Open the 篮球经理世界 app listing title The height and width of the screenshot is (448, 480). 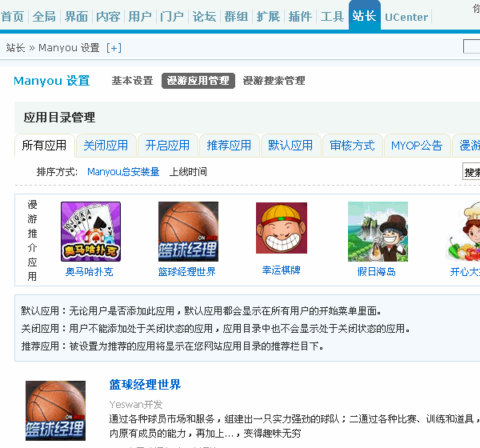(145, 385)
